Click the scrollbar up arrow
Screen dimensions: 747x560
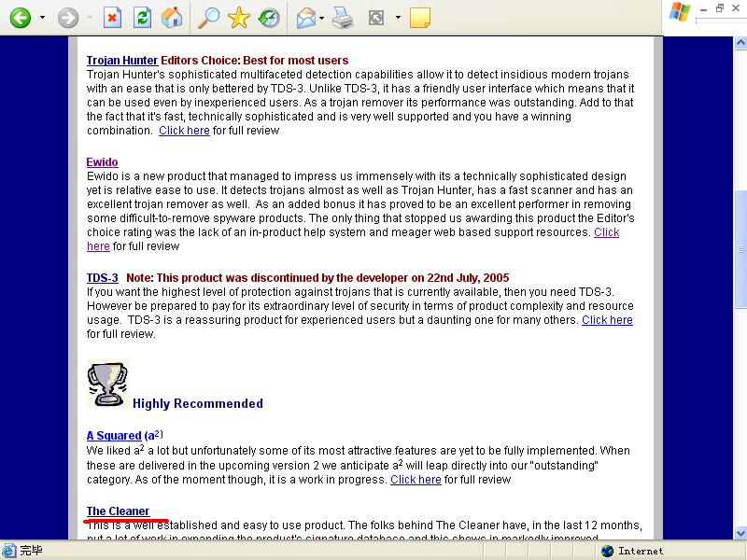tap(740, 43)
